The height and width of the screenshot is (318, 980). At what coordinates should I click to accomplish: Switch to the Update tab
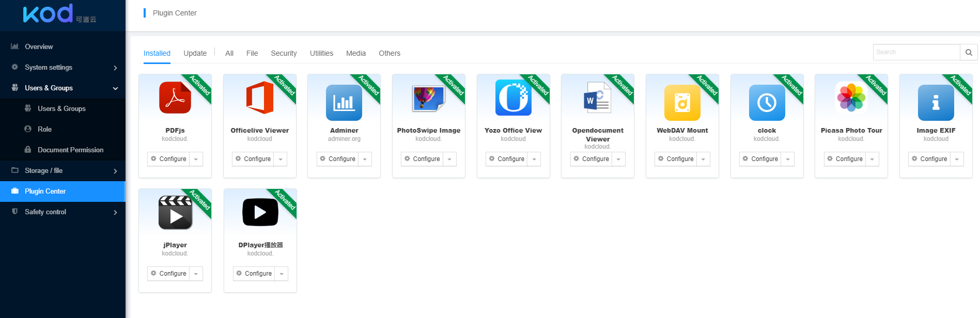coord(195,53)
